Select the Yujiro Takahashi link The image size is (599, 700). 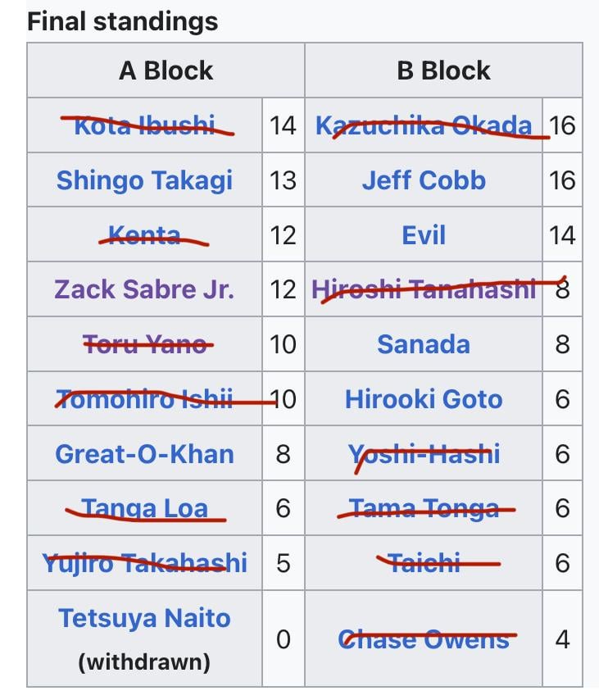pos(144,563)
